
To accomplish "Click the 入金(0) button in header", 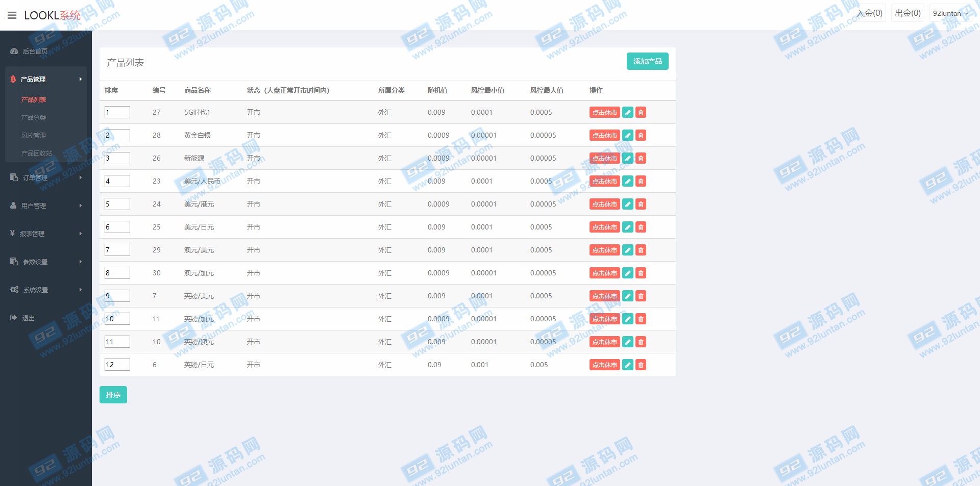I will point(870,13).
